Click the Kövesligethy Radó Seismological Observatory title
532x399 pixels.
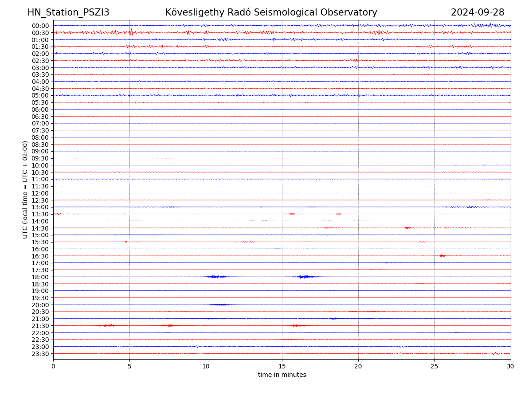click(271, 12)
